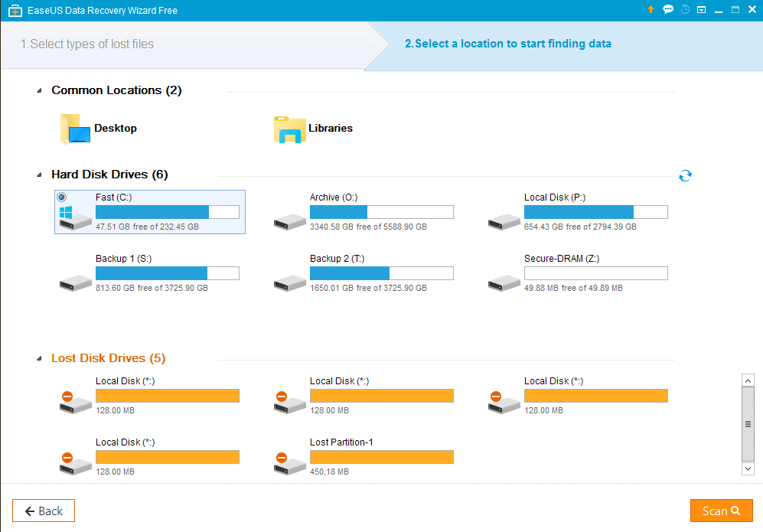Collapse the Lost Disk Drives section
This screenshot has height=532, width=763.
[x=40, y=359]
